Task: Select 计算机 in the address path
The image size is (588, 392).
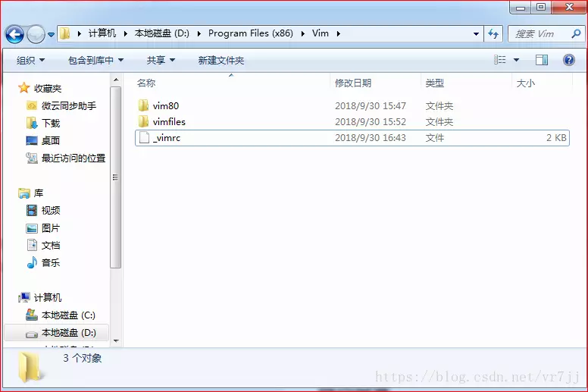Action: [x=102, y=33]
